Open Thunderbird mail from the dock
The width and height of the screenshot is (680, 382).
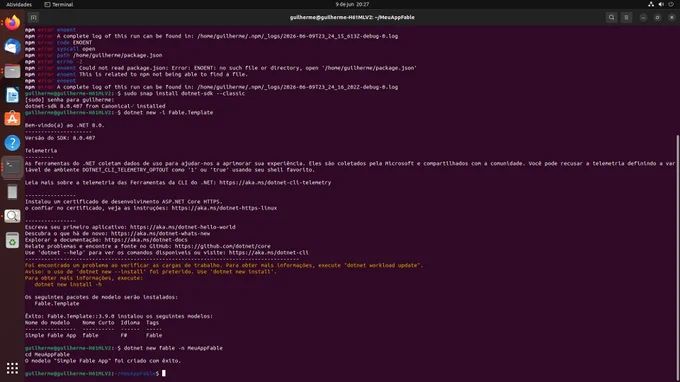click(12, 46)
